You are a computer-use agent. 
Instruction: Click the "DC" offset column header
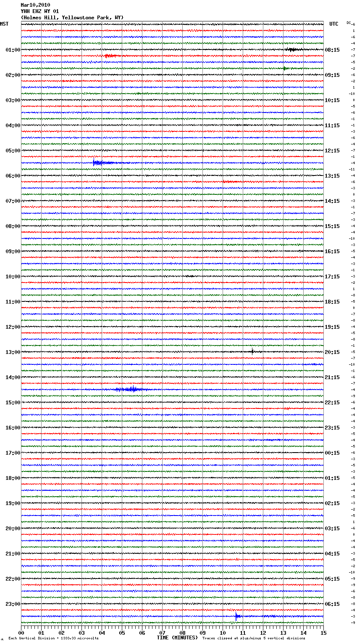click(349, 23)
